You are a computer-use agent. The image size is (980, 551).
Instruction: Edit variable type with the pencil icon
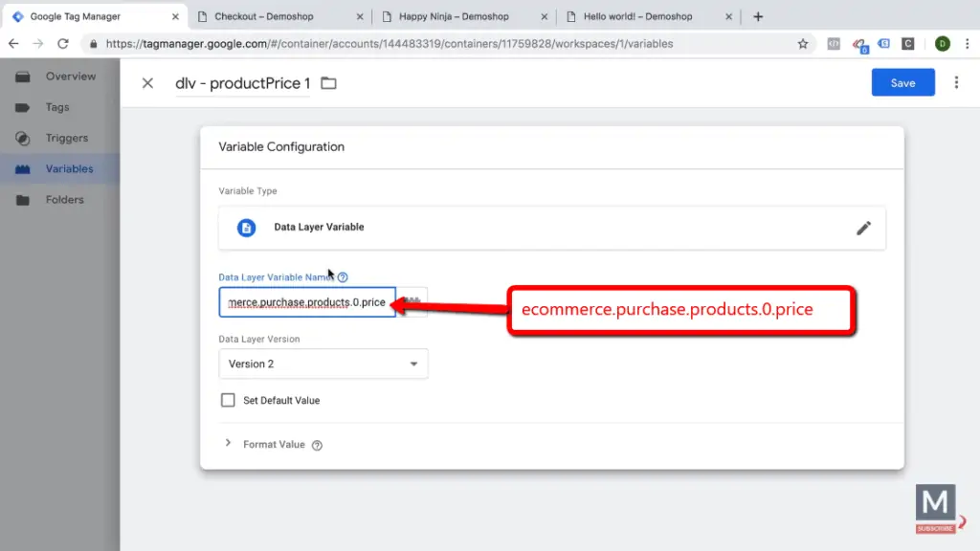click(863, 228)
